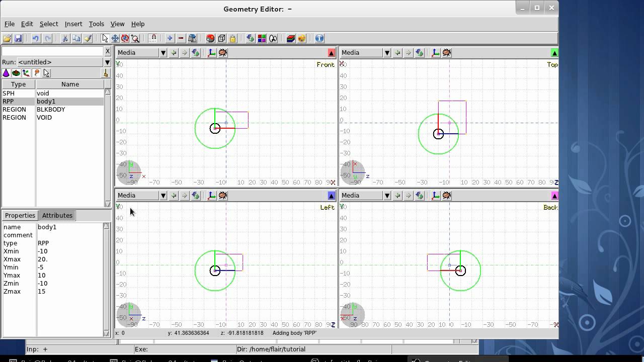Click the wireframe cube icon
The width and height of the screenshot is (644, 362).
point(221,38)
